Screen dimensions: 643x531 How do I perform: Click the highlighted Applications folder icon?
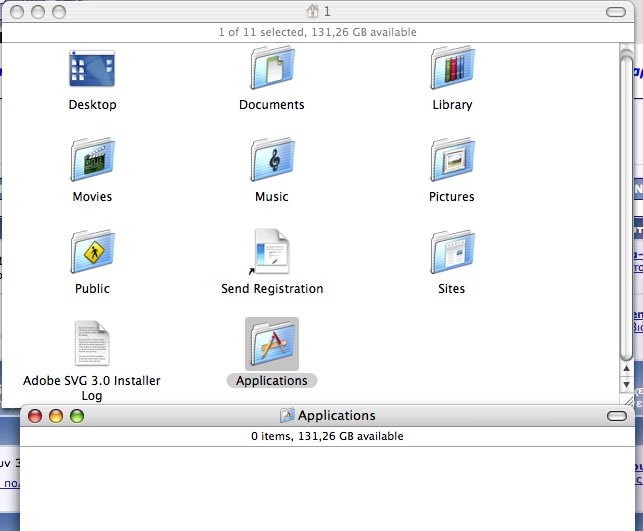(x=271, y=345)
